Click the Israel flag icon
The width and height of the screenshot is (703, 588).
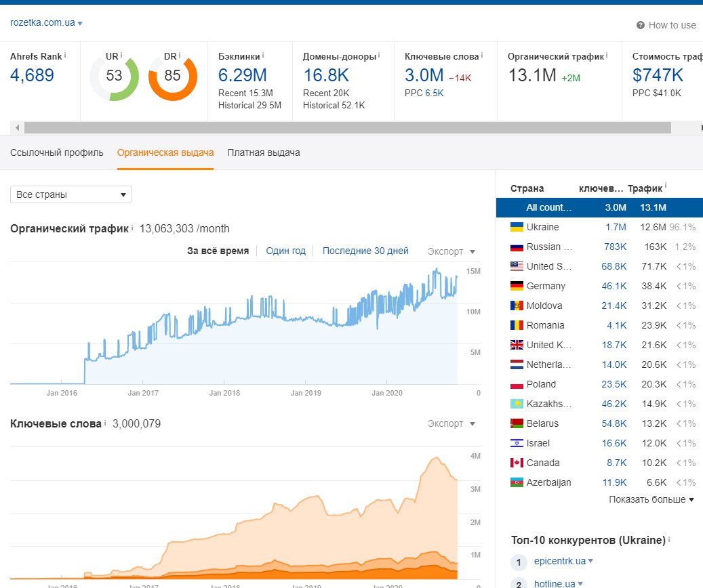click(517, 443)
